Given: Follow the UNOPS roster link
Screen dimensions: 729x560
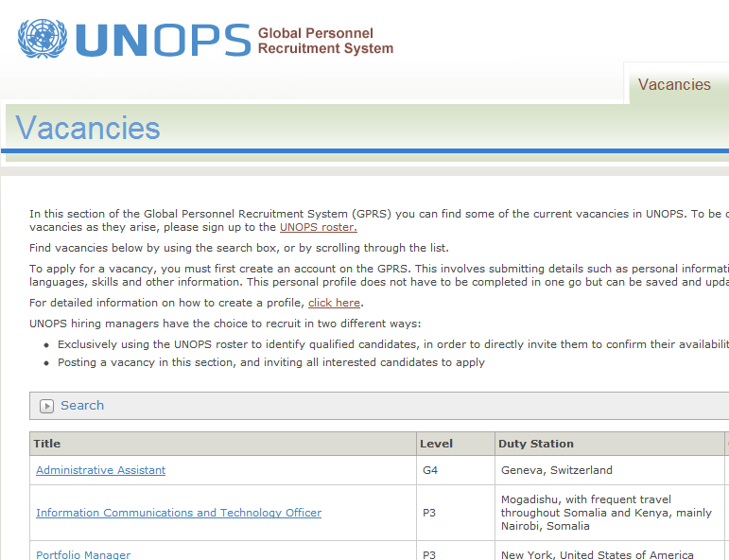Looking at the screenshot, I should (318, 227).
